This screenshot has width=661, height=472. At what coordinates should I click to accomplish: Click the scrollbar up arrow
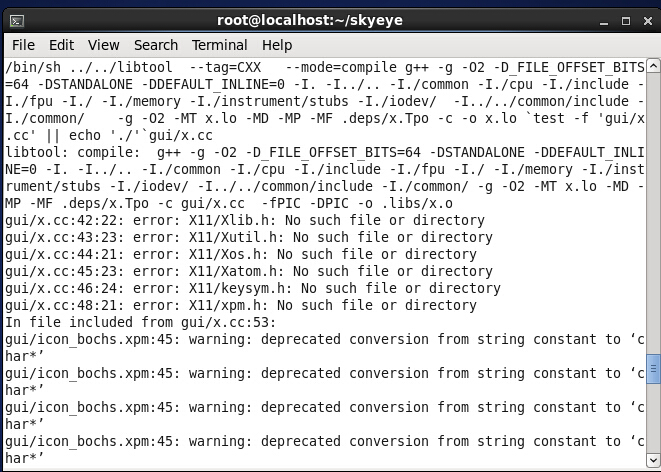click(653, 66)
